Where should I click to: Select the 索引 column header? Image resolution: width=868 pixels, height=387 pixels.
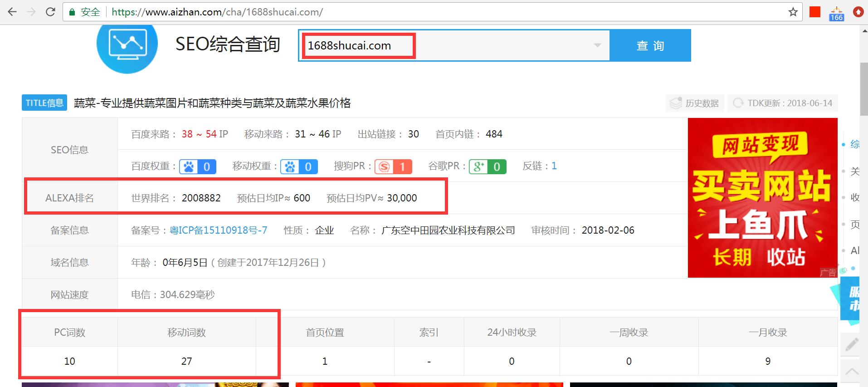[x=429, y=333]
